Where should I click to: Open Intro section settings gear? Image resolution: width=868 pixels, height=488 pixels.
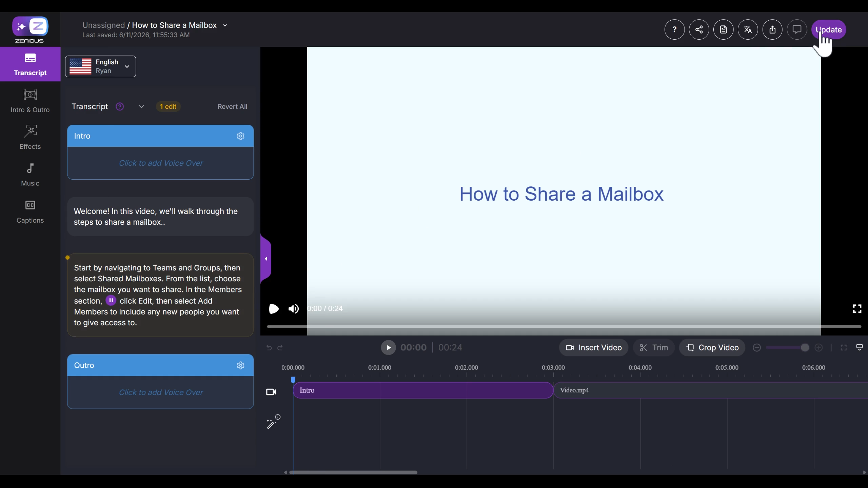point(240,136)
